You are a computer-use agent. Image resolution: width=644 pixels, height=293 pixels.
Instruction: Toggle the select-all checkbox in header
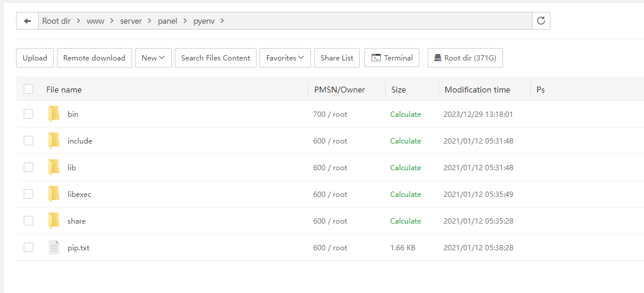click(28, 90)
